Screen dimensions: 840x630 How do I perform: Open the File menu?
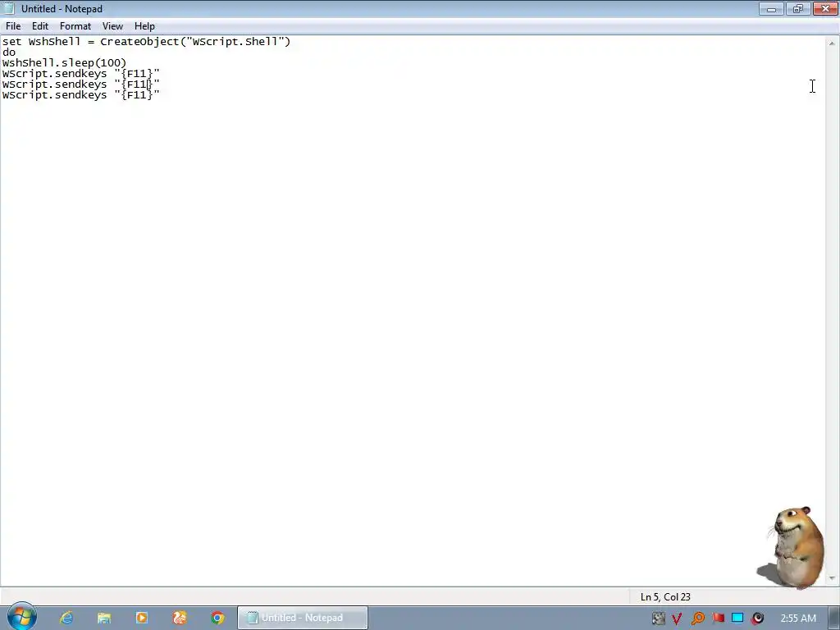13,26
